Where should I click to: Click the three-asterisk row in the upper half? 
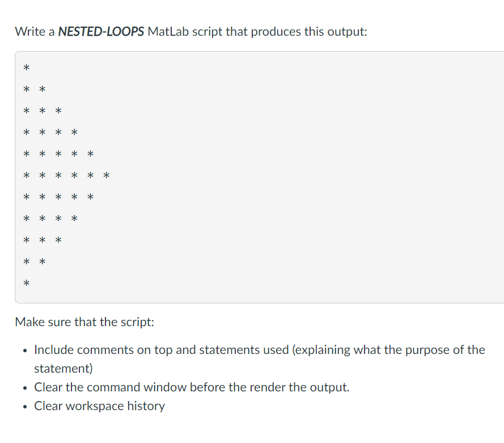point(43,111)
